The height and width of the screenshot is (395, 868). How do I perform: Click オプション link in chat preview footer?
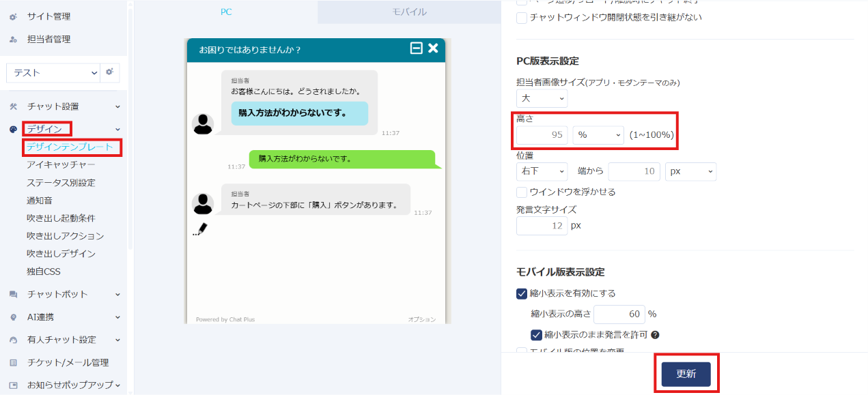coord(422,319)
